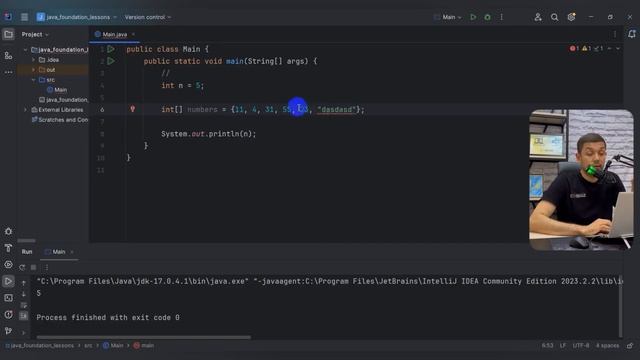Open the main hamburger menu
This screenshot has width=640, height=360.
pyautogui.click(x=24, y=17)
